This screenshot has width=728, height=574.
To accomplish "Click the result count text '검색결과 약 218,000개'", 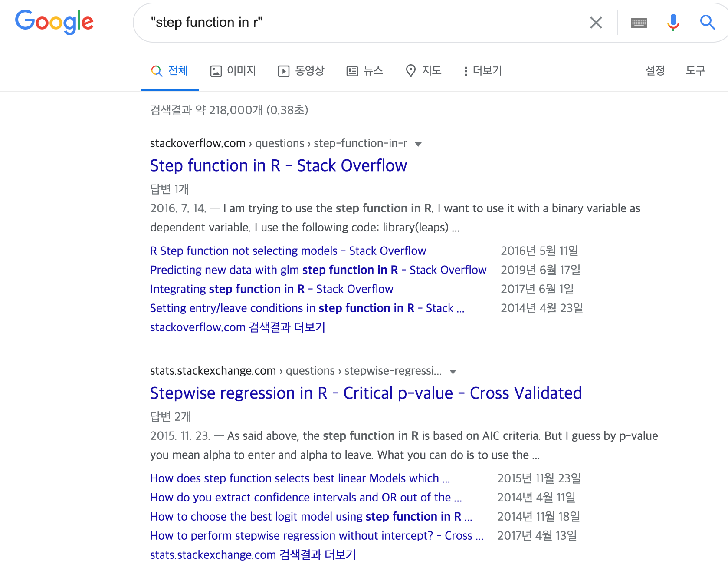I will 207,110.
